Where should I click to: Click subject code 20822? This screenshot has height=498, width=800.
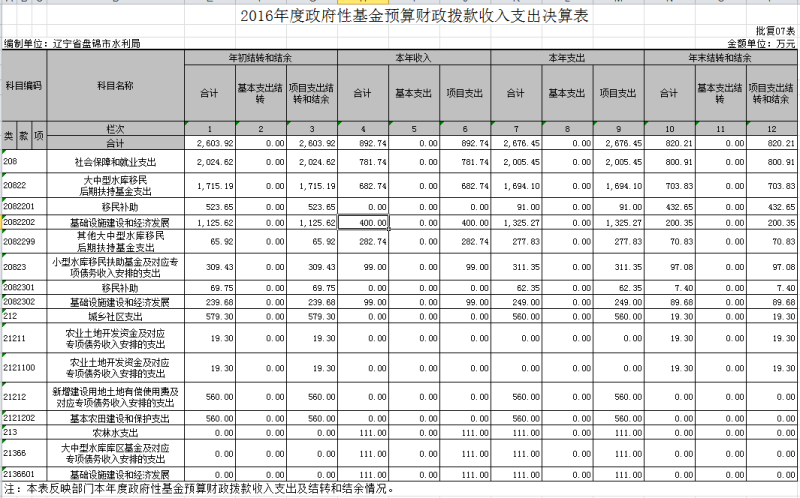coord(24,185)
